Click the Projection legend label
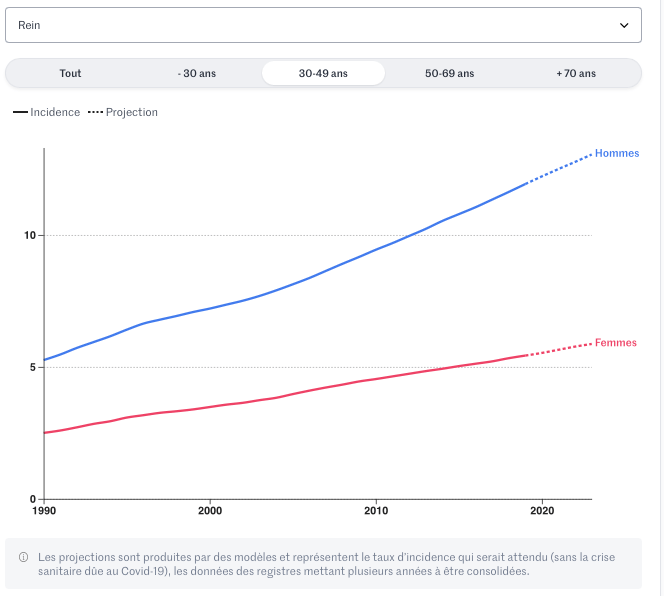664x596 pixels. click(x=132, y=113)
